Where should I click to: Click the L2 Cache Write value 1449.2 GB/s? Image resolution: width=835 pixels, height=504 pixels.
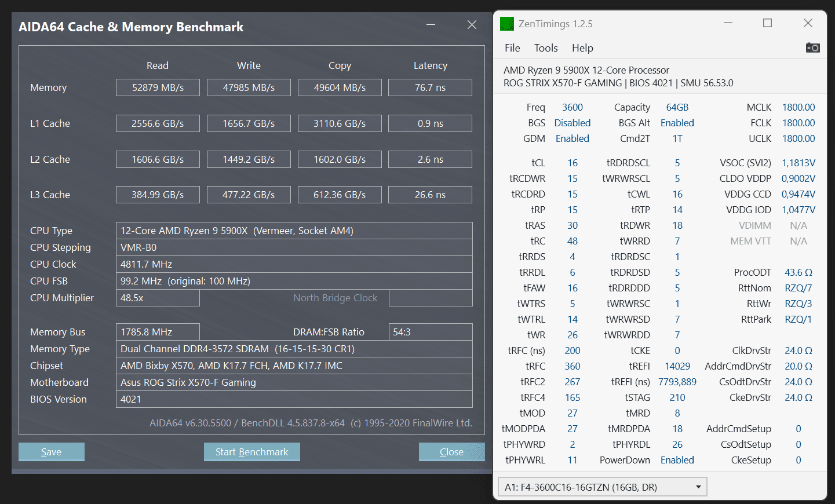point(249,159)
